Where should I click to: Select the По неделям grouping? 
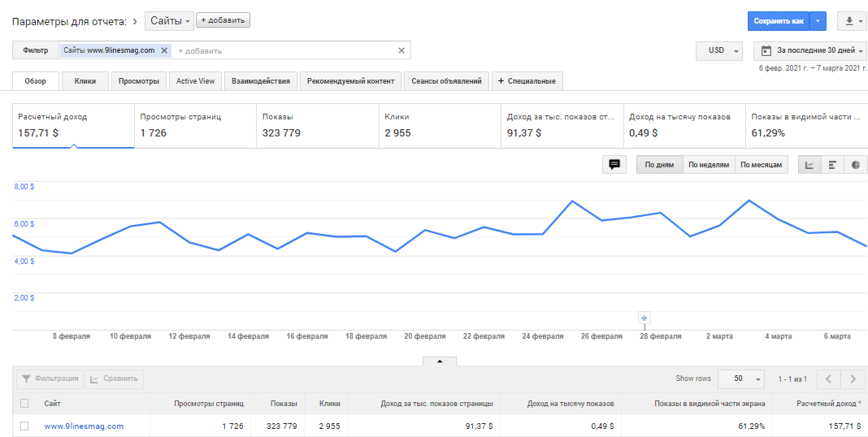[x=709, y=165]
